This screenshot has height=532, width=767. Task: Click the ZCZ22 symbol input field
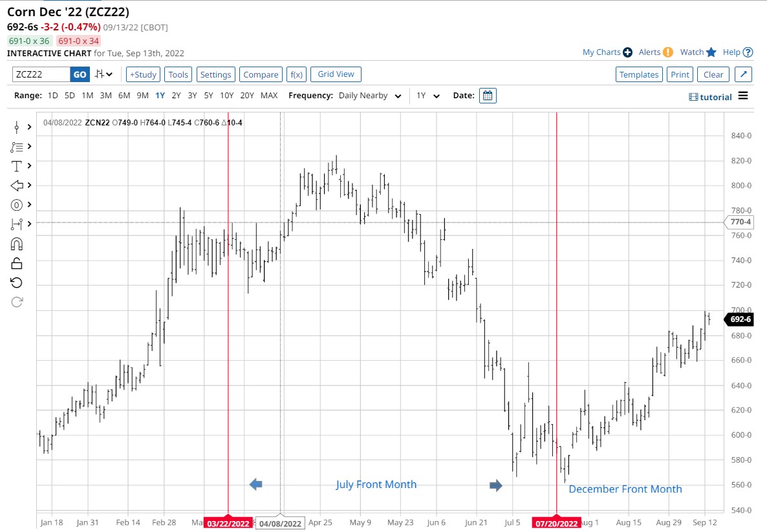[x=41, y=74]
